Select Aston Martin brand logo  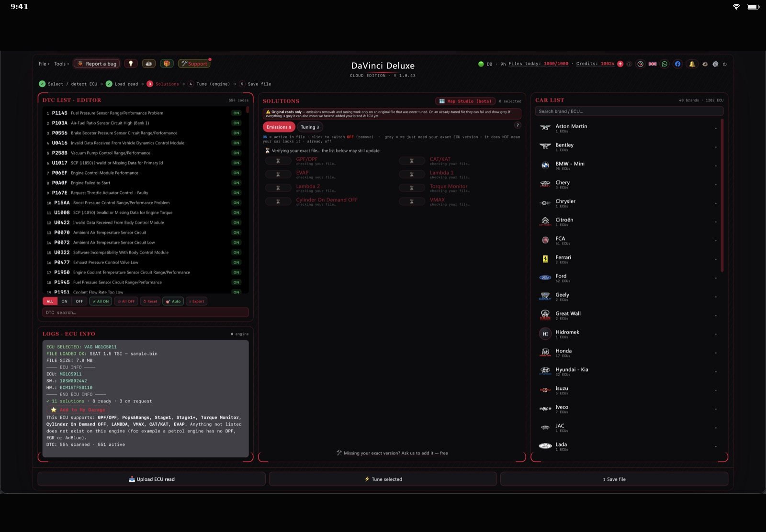click(x=545, y=128)
